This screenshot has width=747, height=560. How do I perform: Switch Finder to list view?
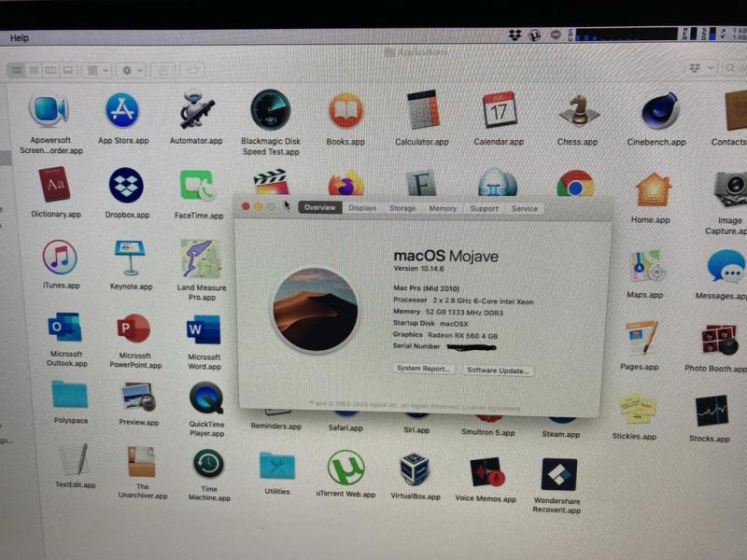click(x=34, y=70)
